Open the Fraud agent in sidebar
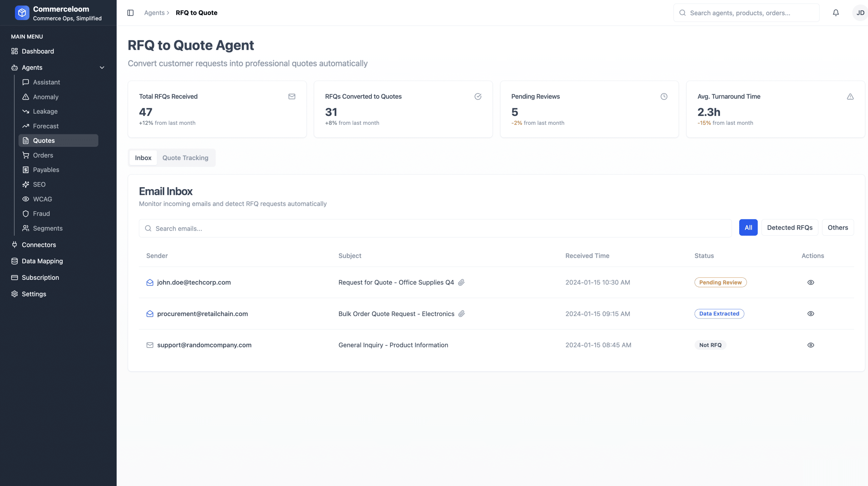The image size is (868, 486). 41,214
